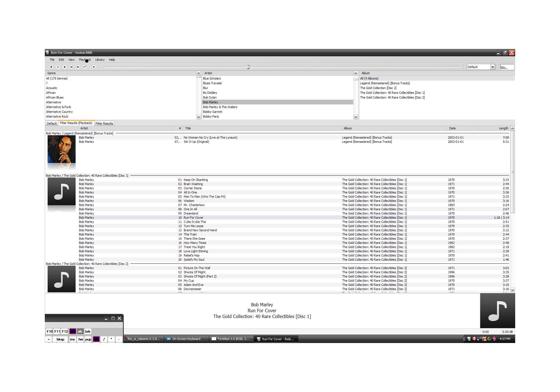Click the volume bar in the toolbar
The image size is (560, 392).
point(507,67)
